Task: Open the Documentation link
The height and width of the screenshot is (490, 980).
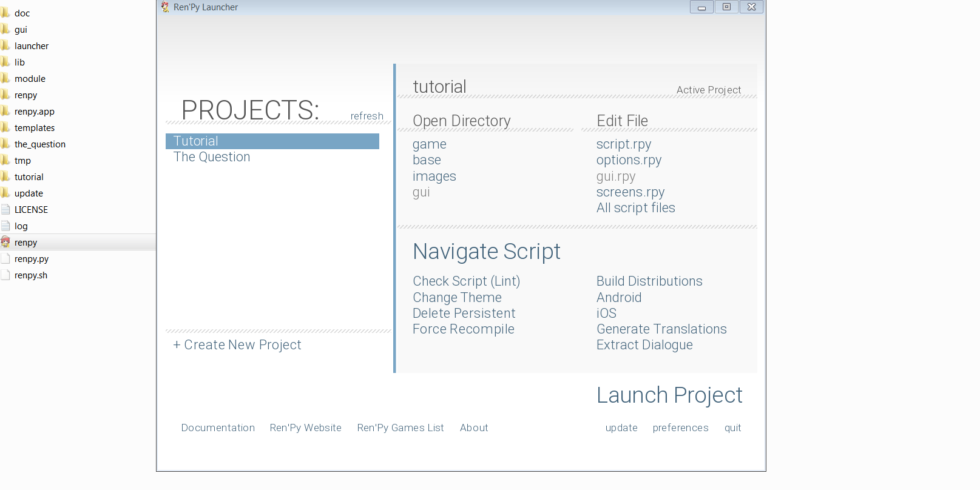Action: tap(218, 428)
